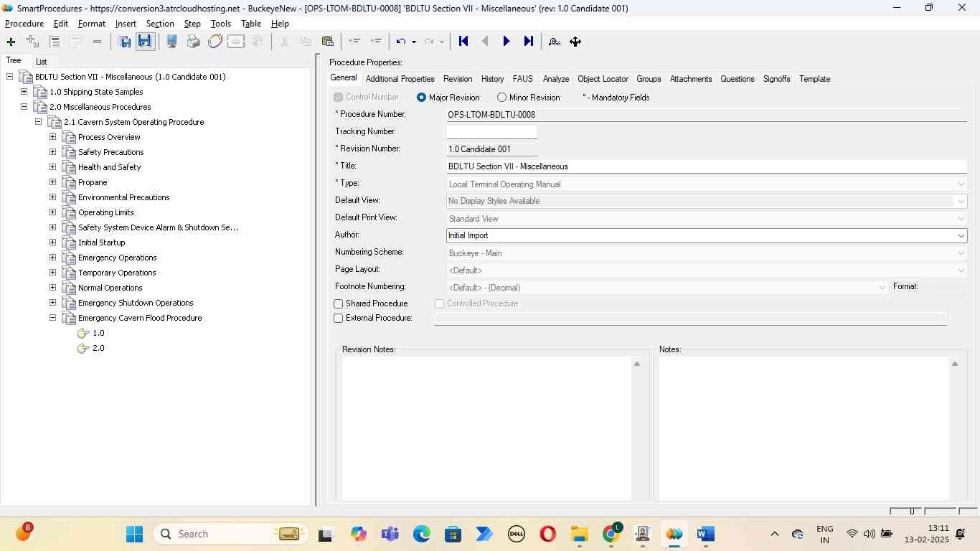Open the Author dropdown
The height and width of the screenshot is (551, 980).
click(961, 235)
